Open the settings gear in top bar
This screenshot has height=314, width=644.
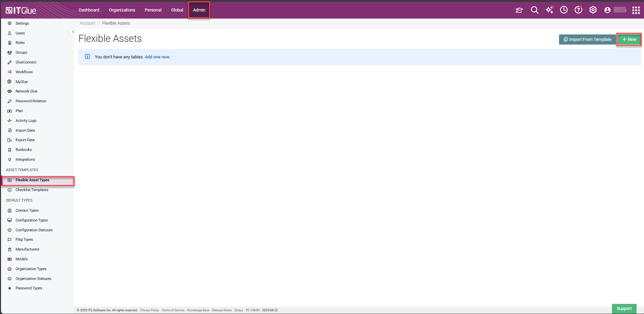[x=593, y=10]
